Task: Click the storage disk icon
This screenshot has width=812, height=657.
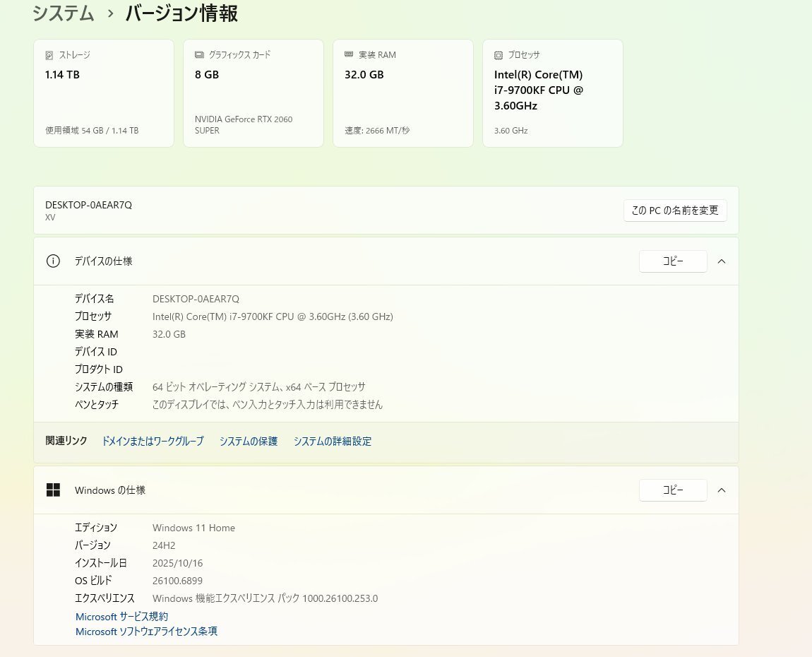Action: pos(49,55)
